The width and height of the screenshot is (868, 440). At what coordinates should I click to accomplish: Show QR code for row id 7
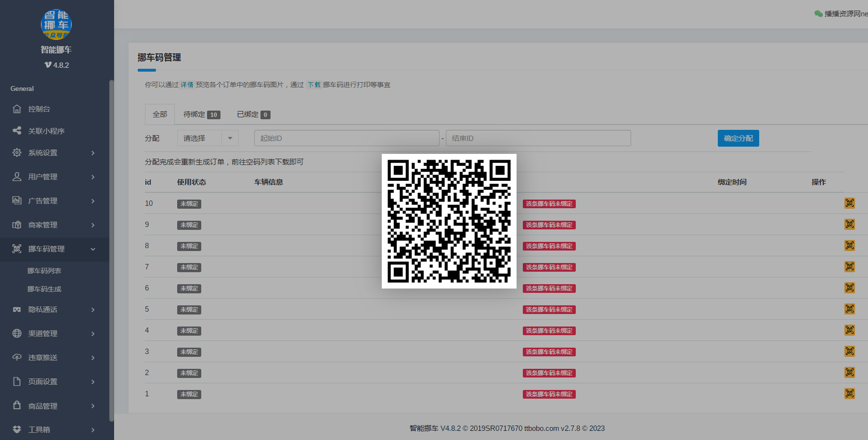(x=850, y=267)
